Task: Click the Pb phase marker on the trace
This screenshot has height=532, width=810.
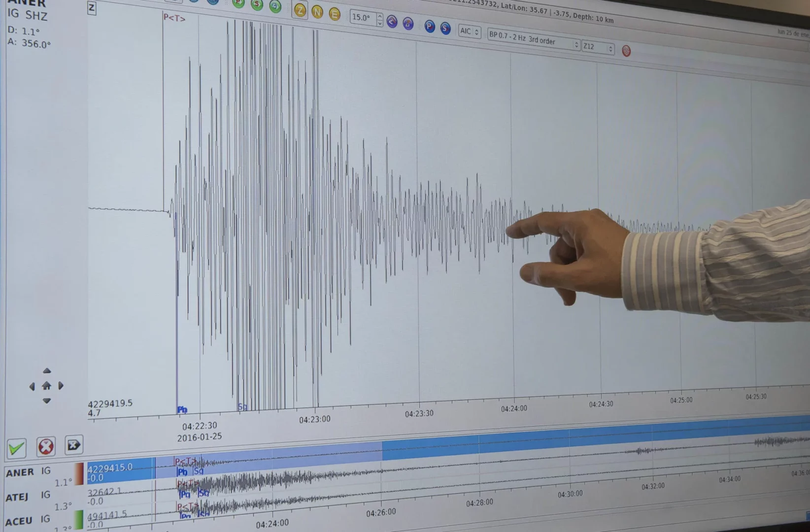Action: pyautogui.click(x=181, y=409)
